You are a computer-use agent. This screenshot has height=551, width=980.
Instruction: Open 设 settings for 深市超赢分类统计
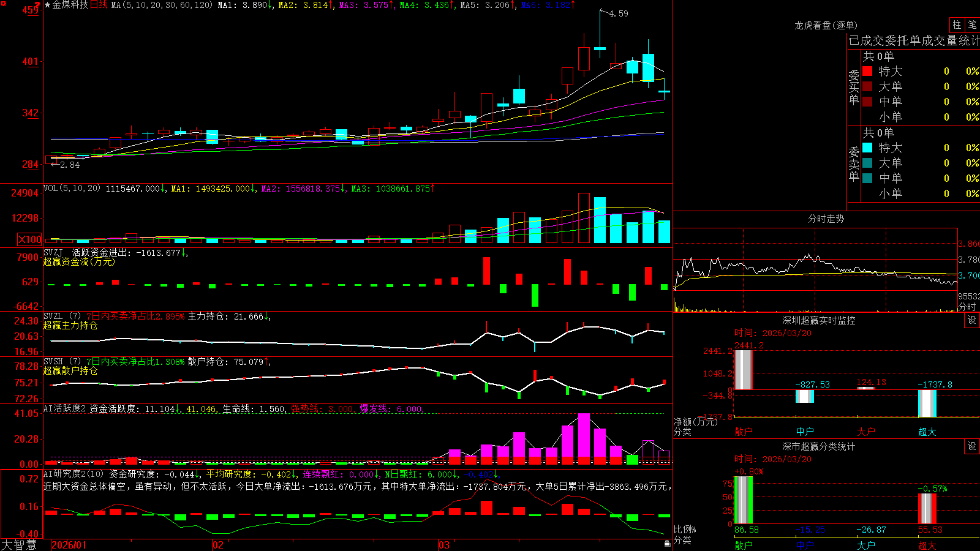[972, 446]
